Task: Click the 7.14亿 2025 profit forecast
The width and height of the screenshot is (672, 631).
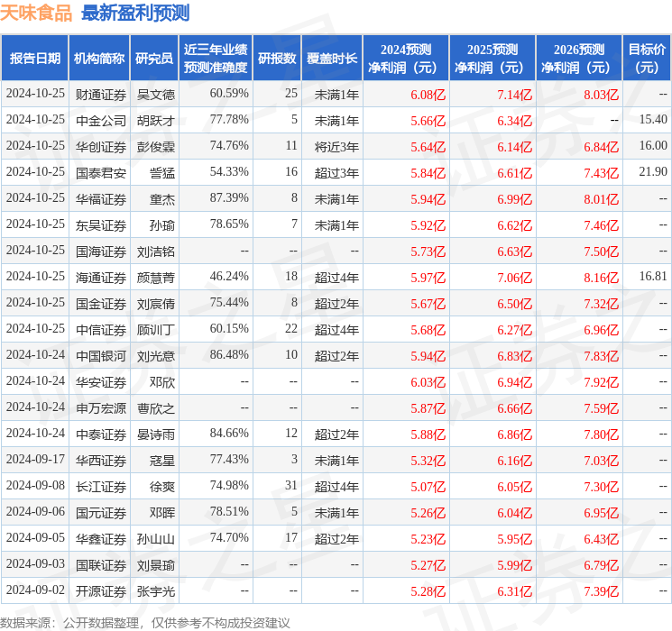Action: 515,95
